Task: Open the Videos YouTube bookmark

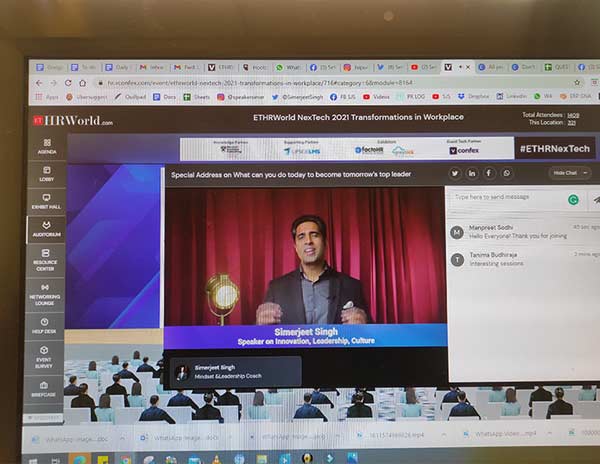Action: pos(376,97)
